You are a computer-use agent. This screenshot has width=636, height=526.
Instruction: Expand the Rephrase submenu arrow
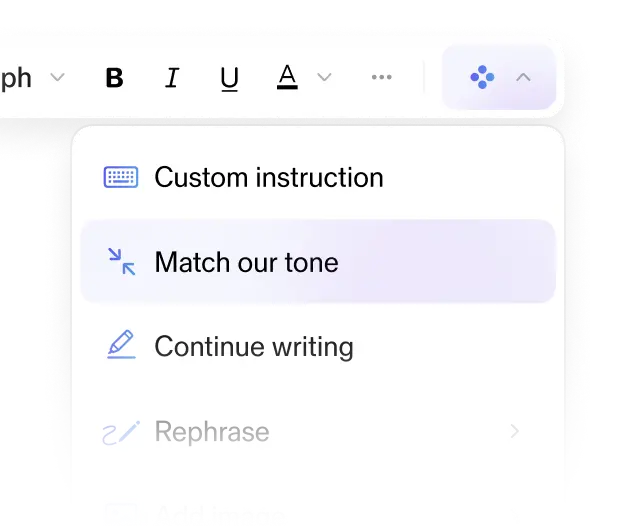pyautogui.click(x=515, y=432)
